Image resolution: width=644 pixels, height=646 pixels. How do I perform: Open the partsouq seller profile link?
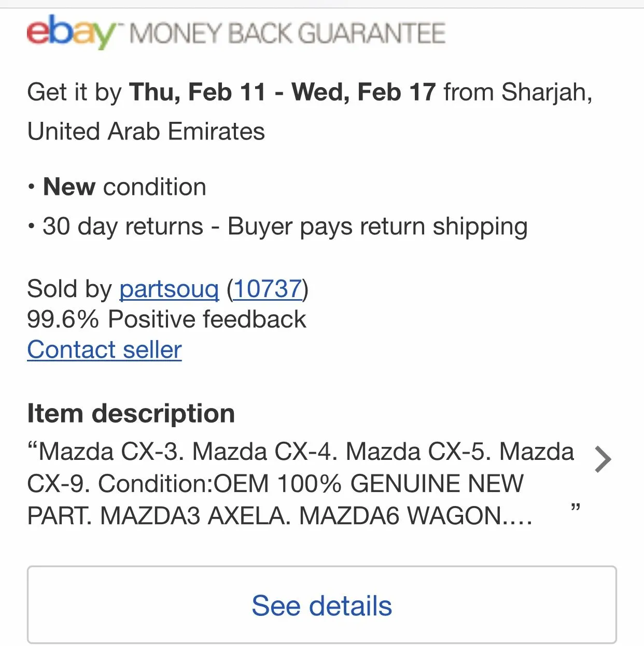[x=169, y=289]
